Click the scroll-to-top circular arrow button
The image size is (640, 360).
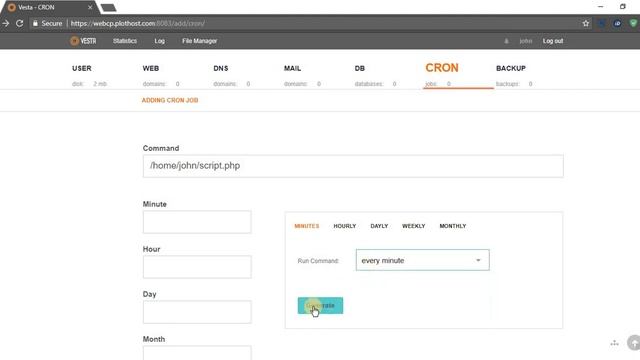point(634,342)
